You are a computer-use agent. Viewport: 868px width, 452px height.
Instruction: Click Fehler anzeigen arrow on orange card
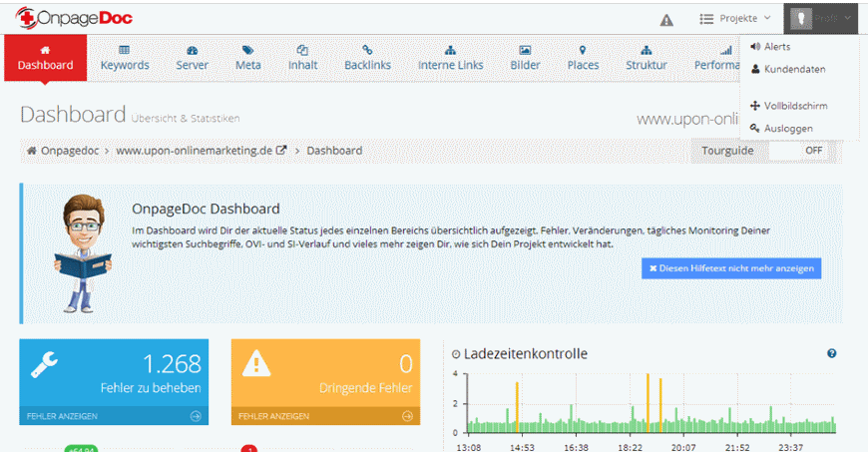click(407, 416)
